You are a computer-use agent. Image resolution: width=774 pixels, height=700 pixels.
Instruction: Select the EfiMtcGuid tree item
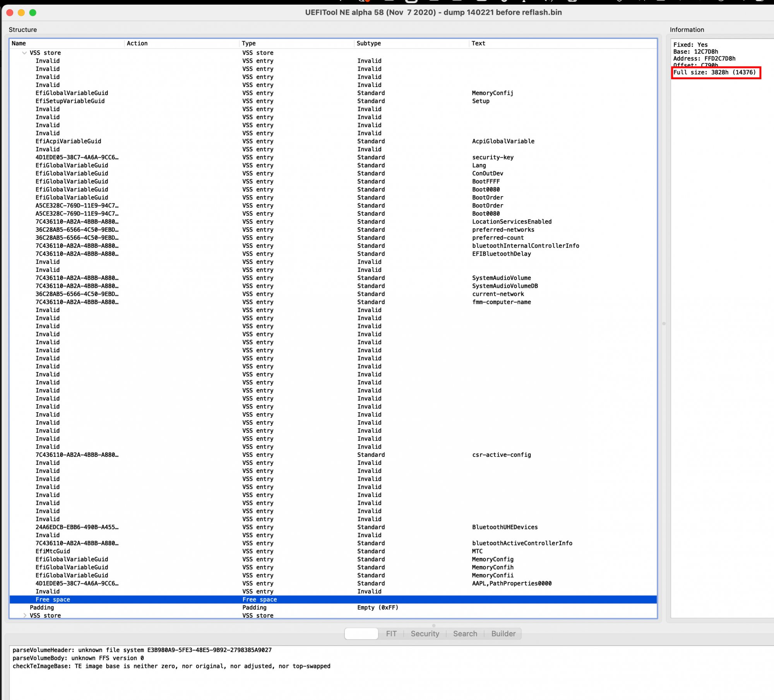point(53,551)
